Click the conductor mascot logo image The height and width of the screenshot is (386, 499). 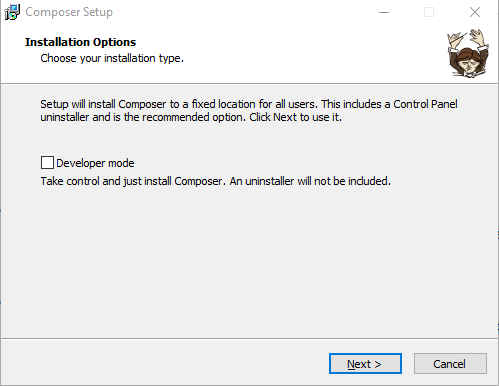(x=468, y=53)
